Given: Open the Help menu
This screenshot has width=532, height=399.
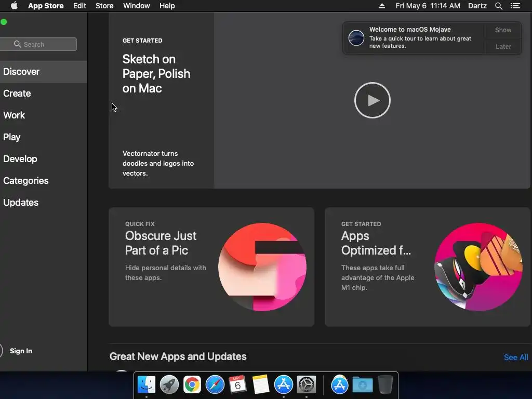Looking at the screenshot, I should (x=167, y=6).
